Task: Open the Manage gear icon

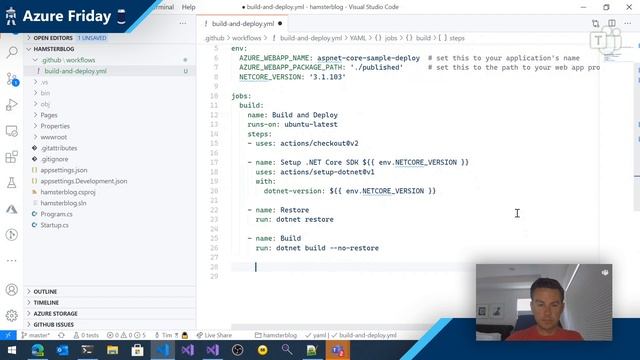Action: (12, 315)
